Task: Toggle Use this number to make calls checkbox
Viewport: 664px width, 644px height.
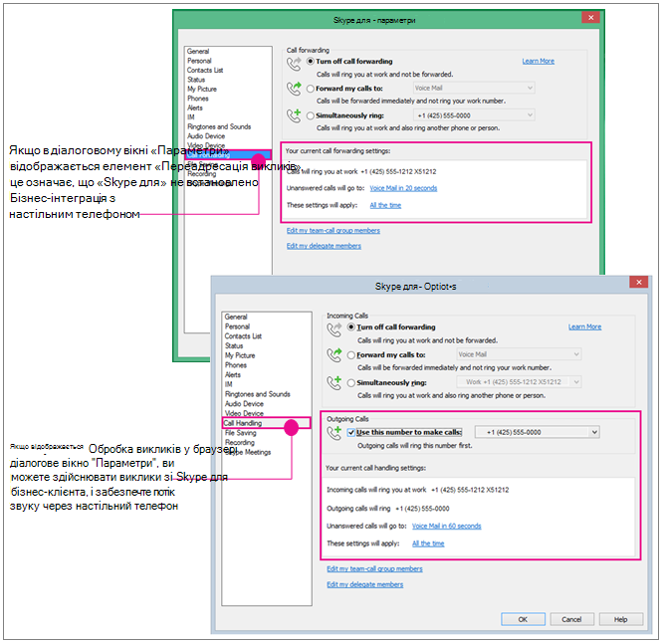Action: click(x=351, y=432)
